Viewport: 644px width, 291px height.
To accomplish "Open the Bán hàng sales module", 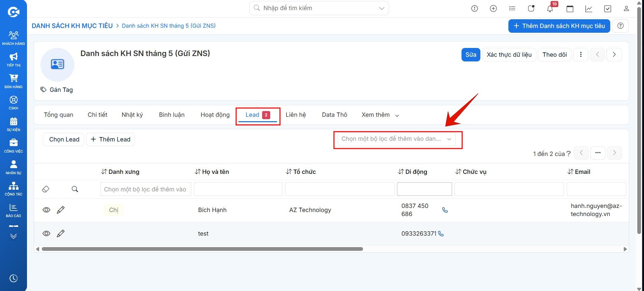I will (x=13, y=81).
